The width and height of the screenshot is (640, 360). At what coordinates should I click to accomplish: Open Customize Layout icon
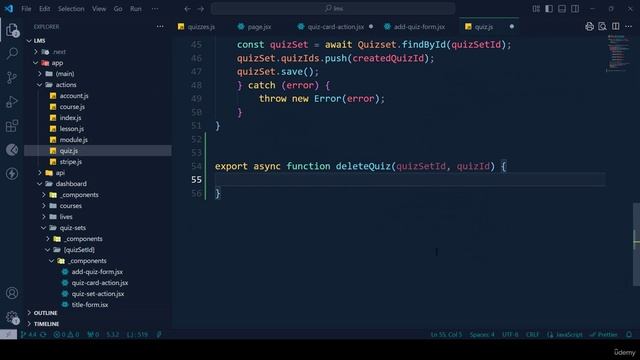536,9
